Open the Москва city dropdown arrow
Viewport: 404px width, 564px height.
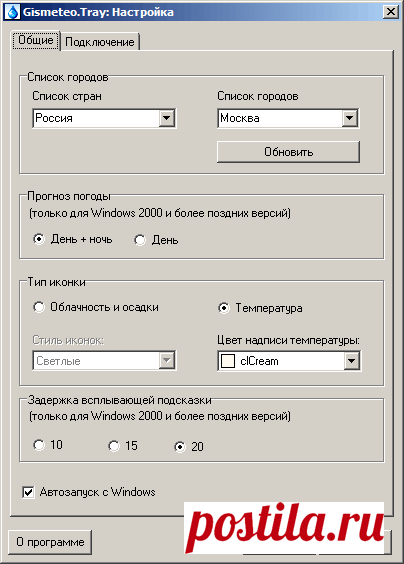pyautogui.click(x=349, y=118)
